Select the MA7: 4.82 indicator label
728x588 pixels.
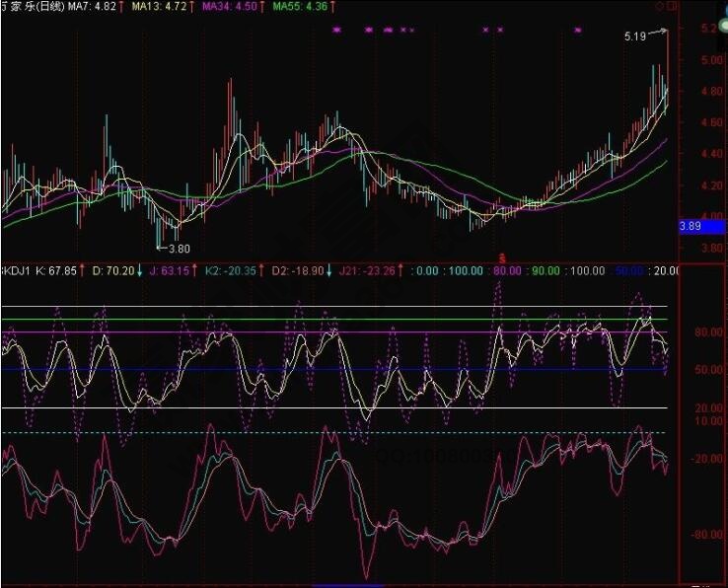[x=91, y=7]
